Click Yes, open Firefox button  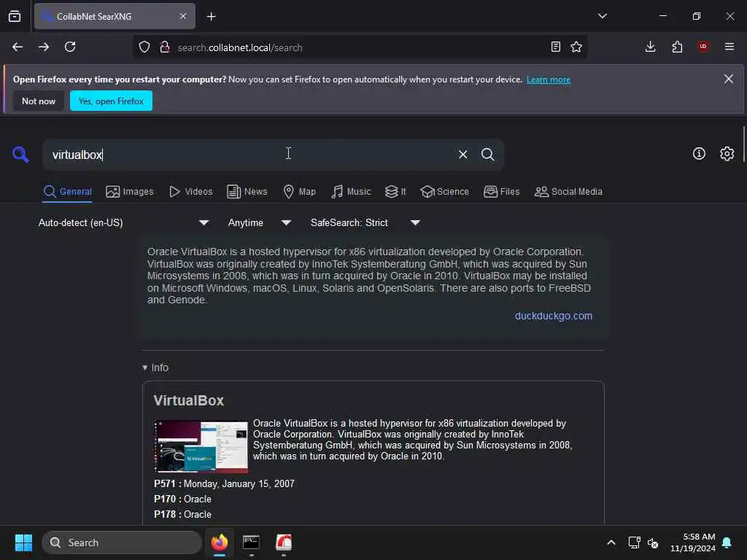[x=111, y=101]
